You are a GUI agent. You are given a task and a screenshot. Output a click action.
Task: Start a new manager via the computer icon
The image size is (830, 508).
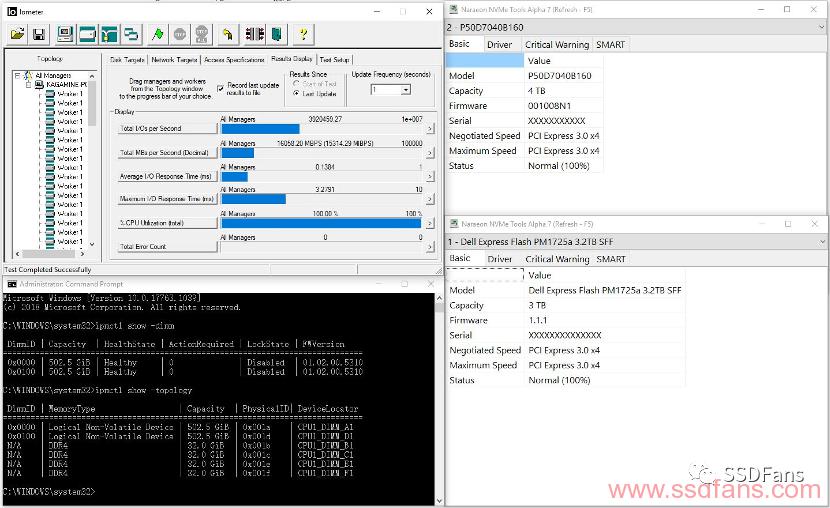click(x=65, y=34)
